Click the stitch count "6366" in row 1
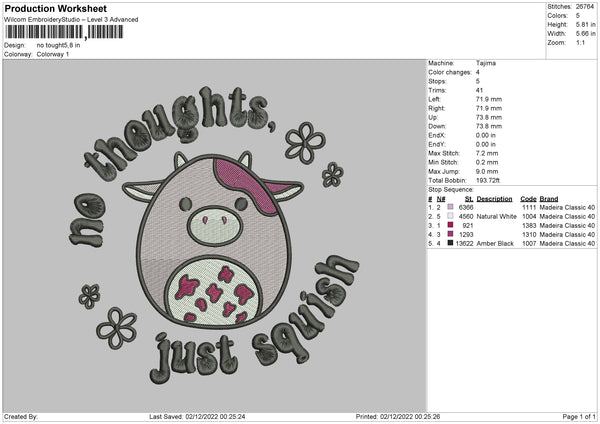The width and height of the screenshot is (600, 424). tap(466, 207)
